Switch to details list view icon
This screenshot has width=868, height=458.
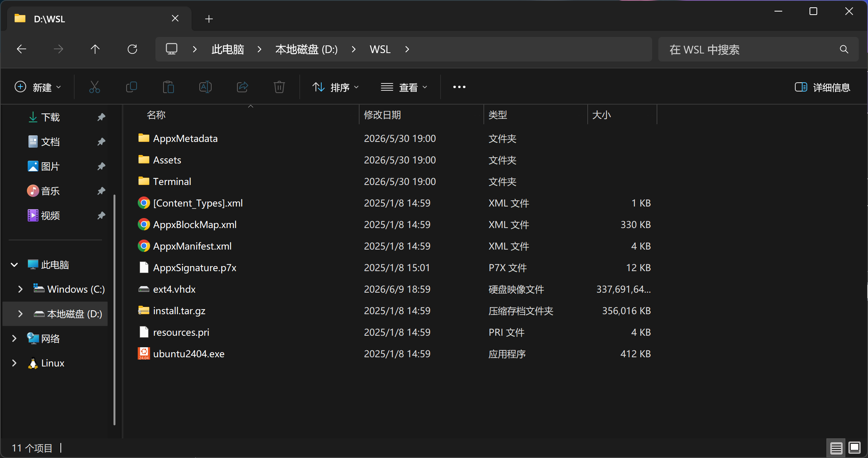[x=836, y=448]
